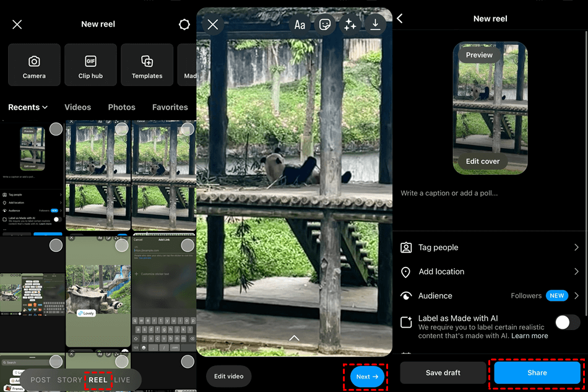Select the LIVE mode
The width and height of the screenshot is (588, 392).
click(x=123, y=380)
